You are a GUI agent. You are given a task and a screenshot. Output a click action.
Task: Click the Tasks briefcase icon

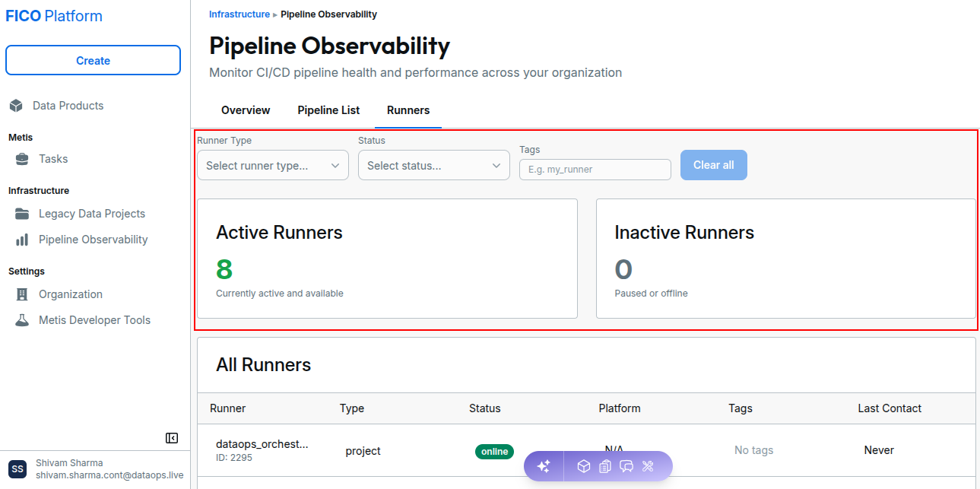tap(22, 159)
